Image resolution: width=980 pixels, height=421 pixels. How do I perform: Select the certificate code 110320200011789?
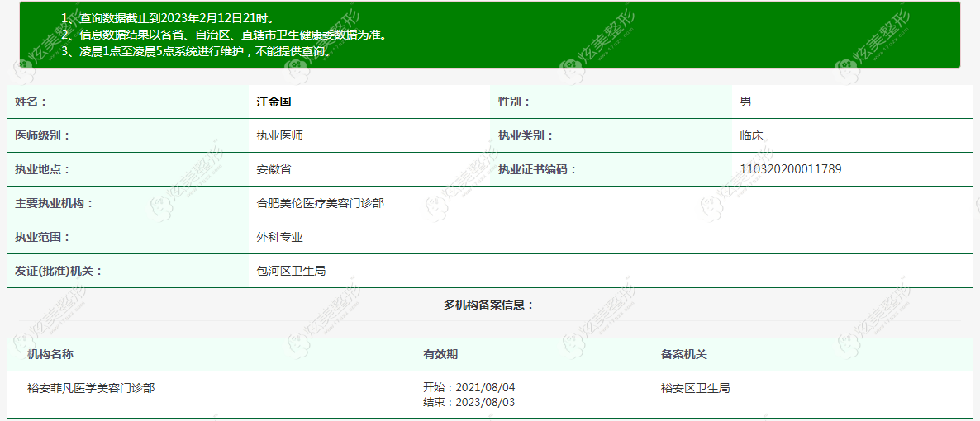(791, 168)
